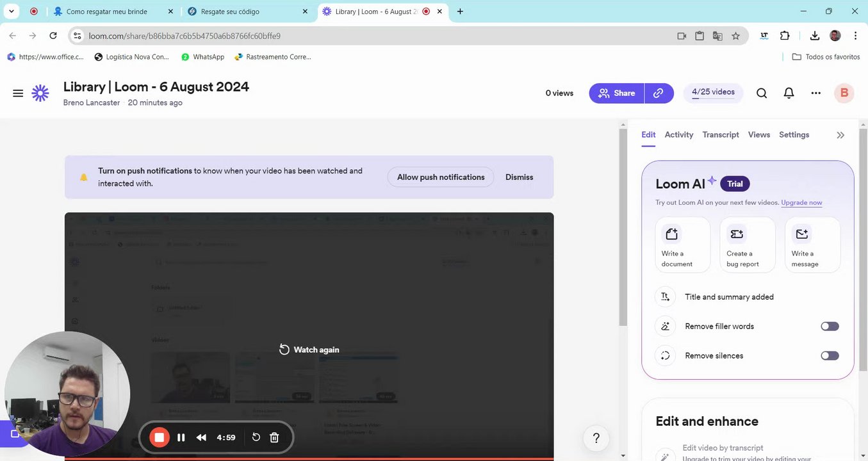
Task: Open the three-dot more options menu
Action: coord(816,93)
